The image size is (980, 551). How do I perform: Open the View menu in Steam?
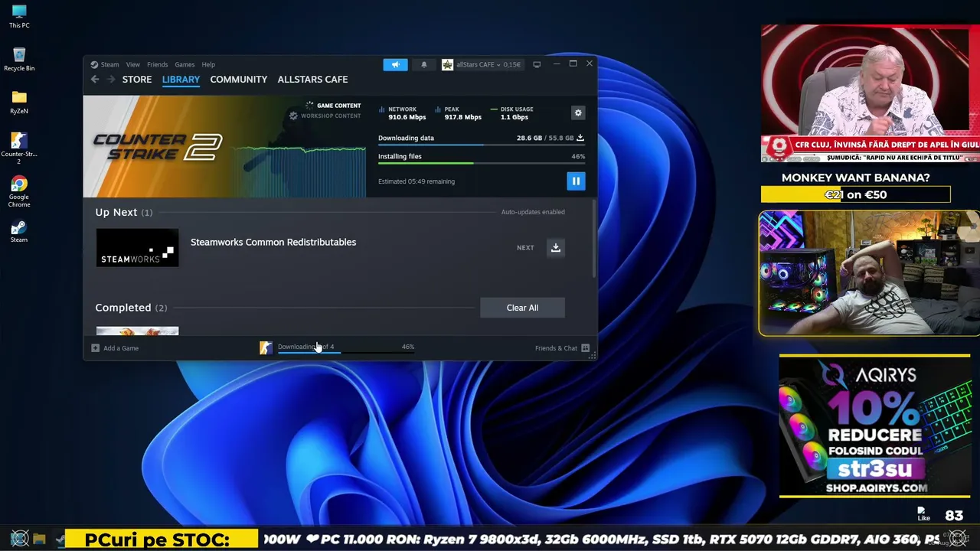[133, 65]
